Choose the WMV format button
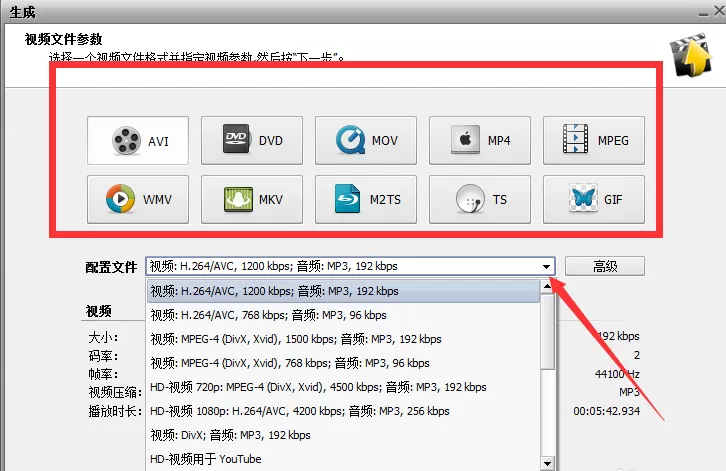Screen dimensions: 726x471 (138, 199)
